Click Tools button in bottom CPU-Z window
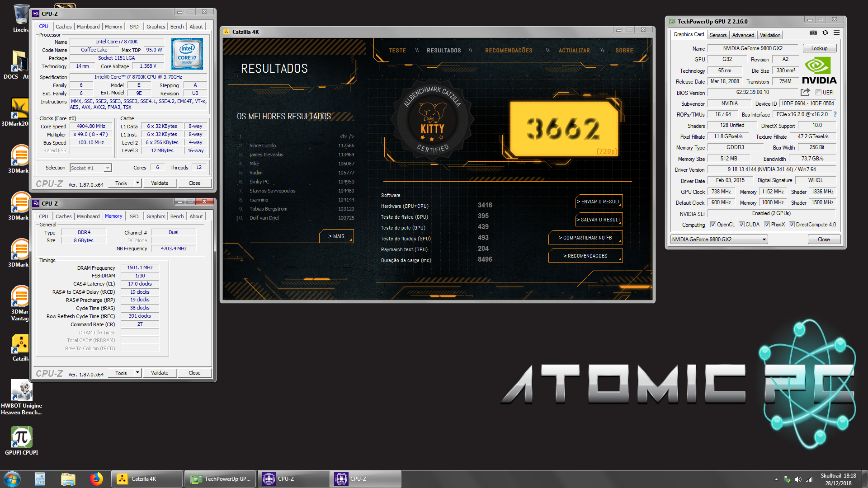Screen dimensions: 868x488 (121, 373)
